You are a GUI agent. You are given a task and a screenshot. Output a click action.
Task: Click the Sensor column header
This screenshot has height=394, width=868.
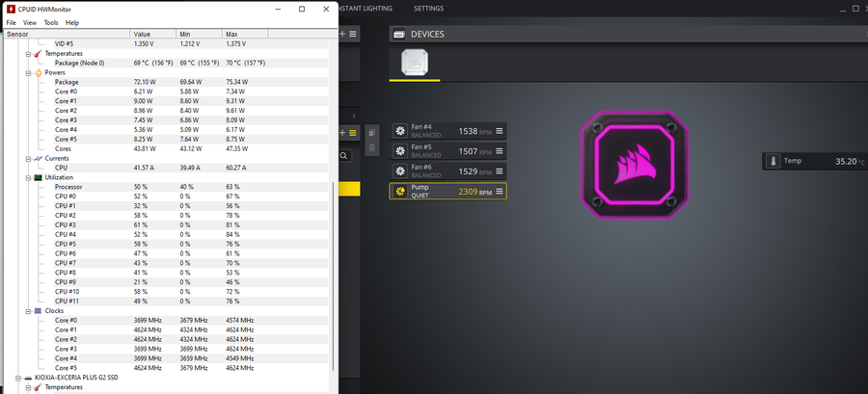click(x=67, y=34)
